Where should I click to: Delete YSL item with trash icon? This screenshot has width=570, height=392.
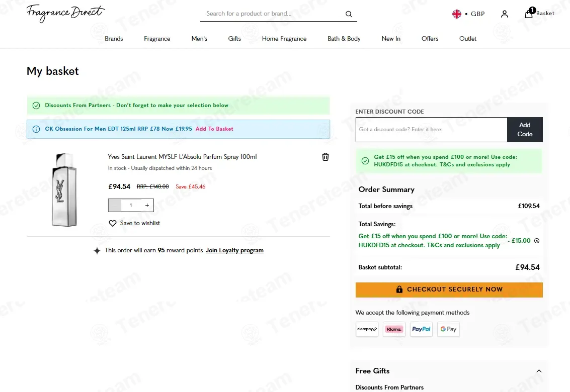tap(325, 157)
